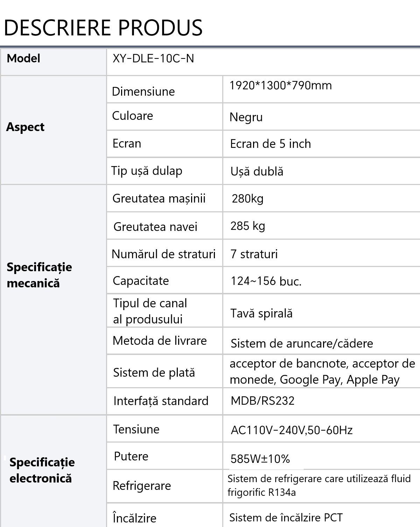Select the dimension value 1920*1300*790mm
420x527 pixels.
pos(280,85)
